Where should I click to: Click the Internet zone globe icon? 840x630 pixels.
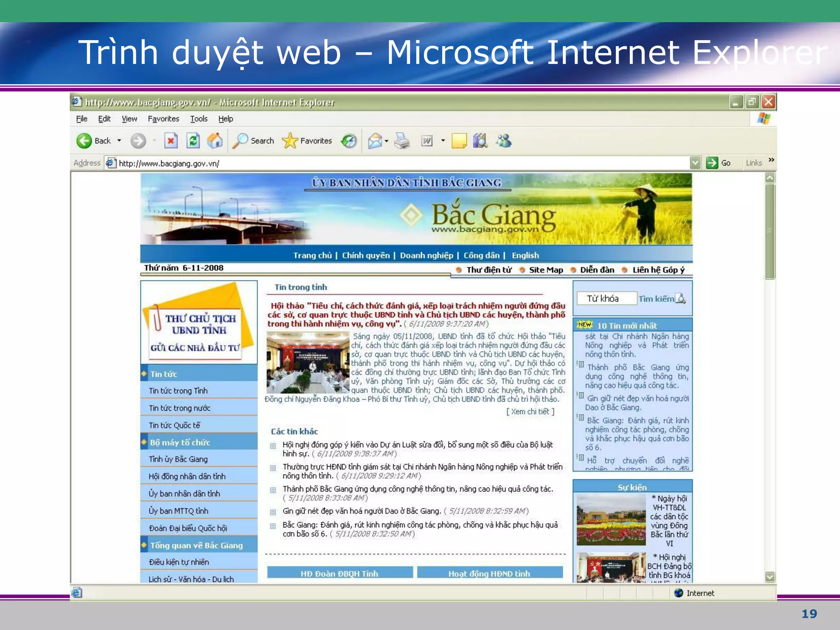[x=679, y=593]
